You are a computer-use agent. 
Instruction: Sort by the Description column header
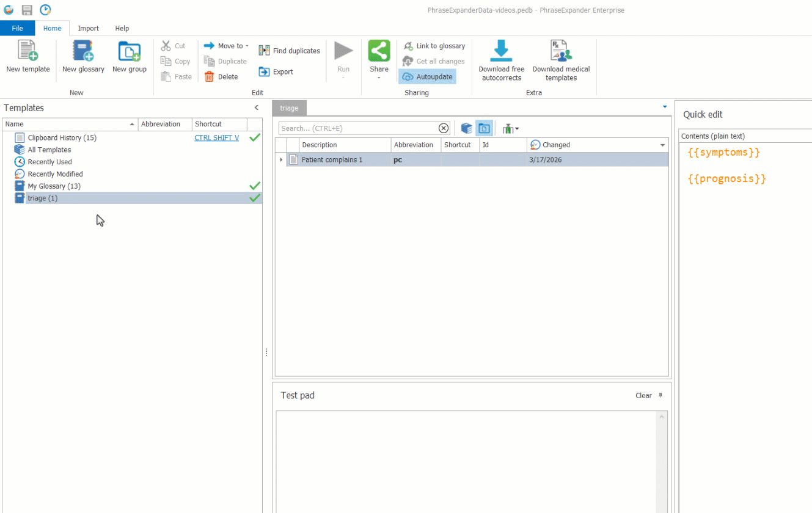pos(345,145)
